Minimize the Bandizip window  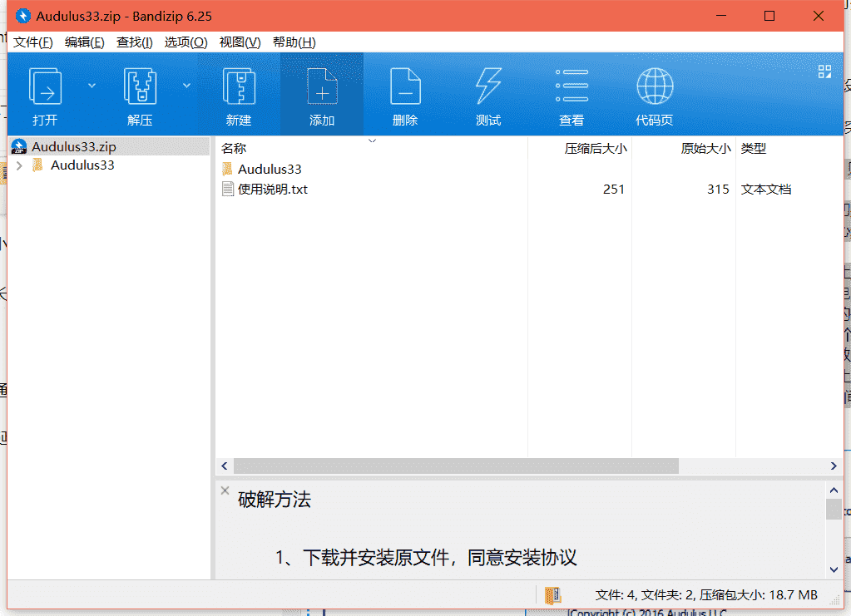(x=720, y=16)
